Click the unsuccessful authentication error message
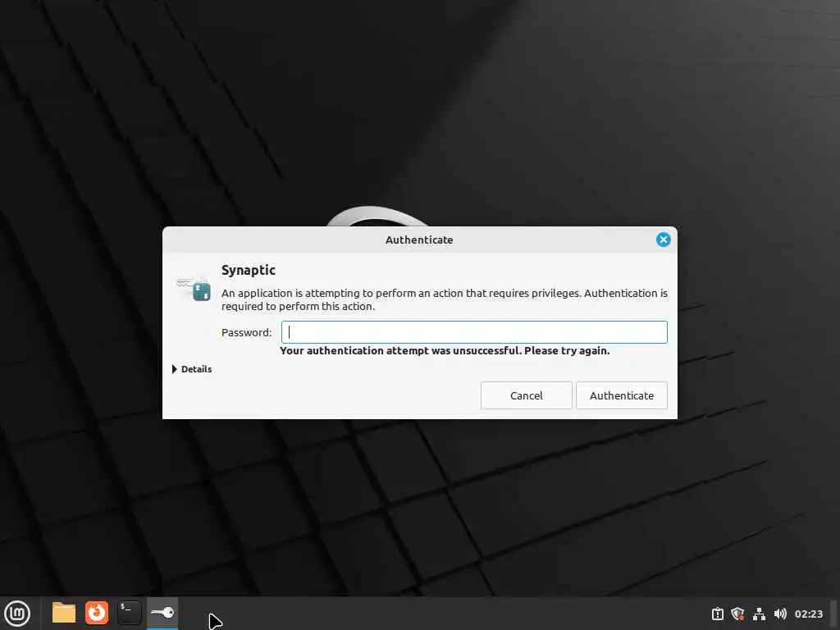Viewport: 840px width, 630px height. [x=445, y=351]
